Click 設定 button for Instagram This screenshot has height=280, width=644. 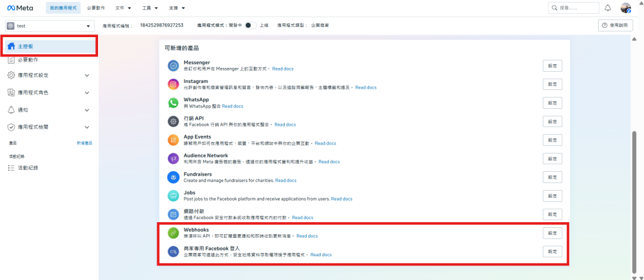[552, 84]
